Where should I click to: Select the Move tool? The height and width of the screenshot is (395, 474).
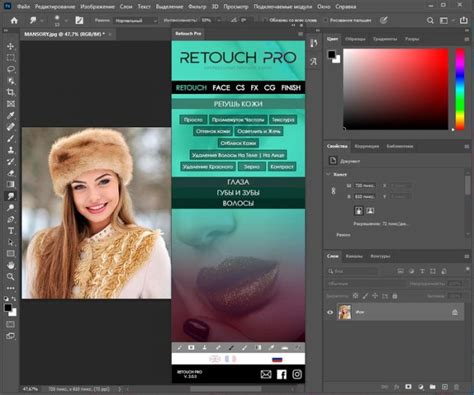11,46
